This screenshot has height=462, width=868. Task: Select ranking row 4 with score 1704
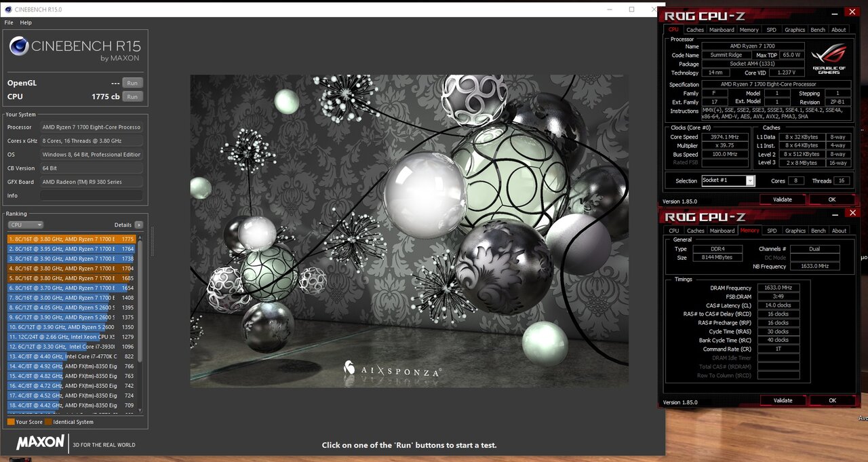(x=72, y=269)
